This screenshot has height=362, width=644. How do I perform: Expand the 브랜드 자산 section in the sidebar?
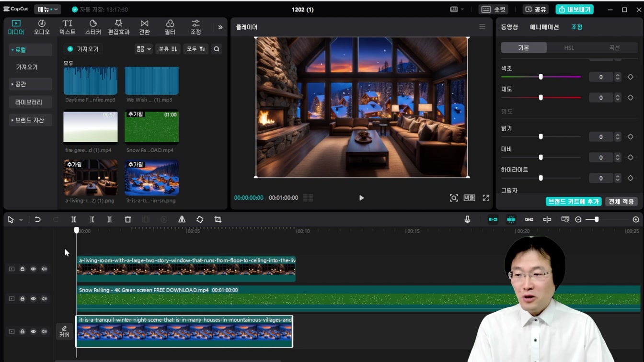tap(30, 120)
